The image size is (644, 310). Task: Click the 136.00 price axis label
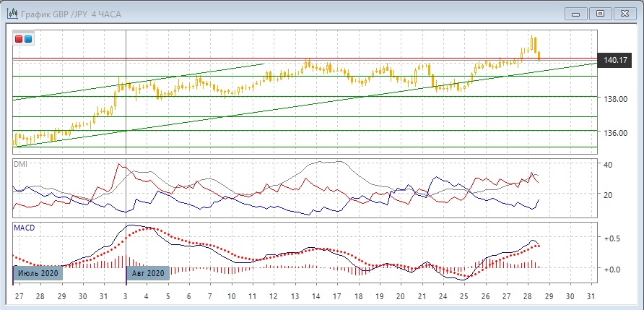click(614, 133)
